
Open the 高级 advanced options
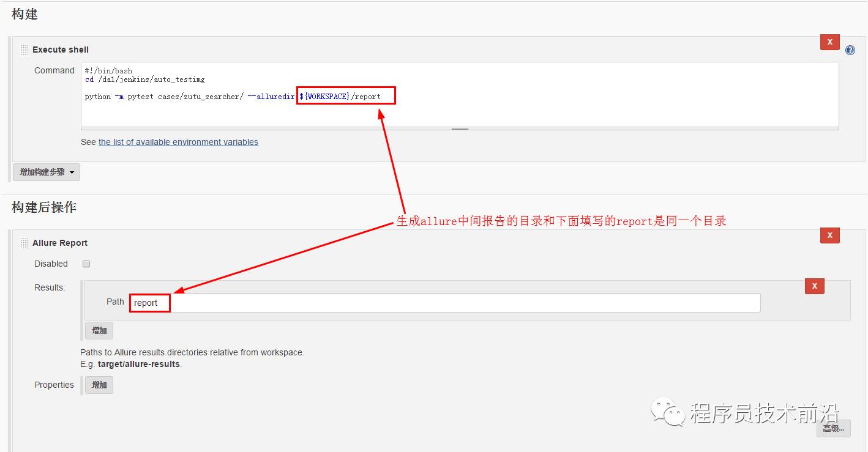click(833, 428)
